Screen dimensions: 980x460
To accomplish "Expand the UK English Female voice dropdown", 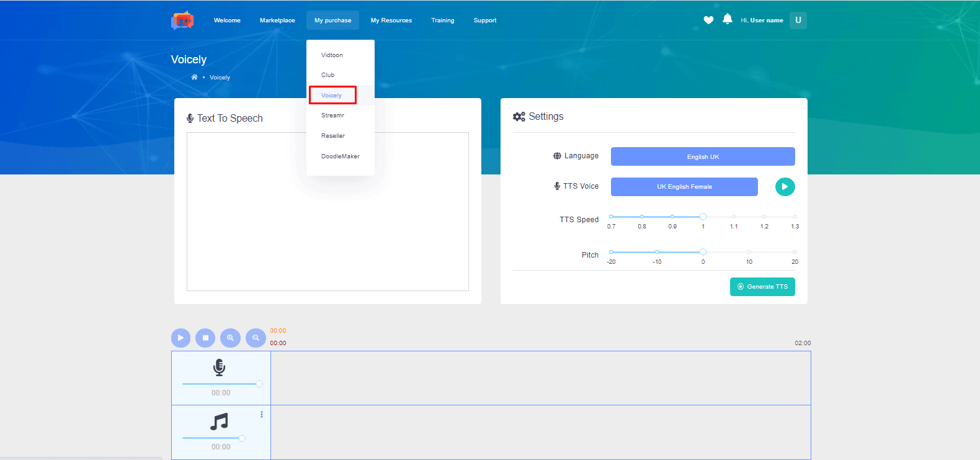I will [x=684, y=187].
